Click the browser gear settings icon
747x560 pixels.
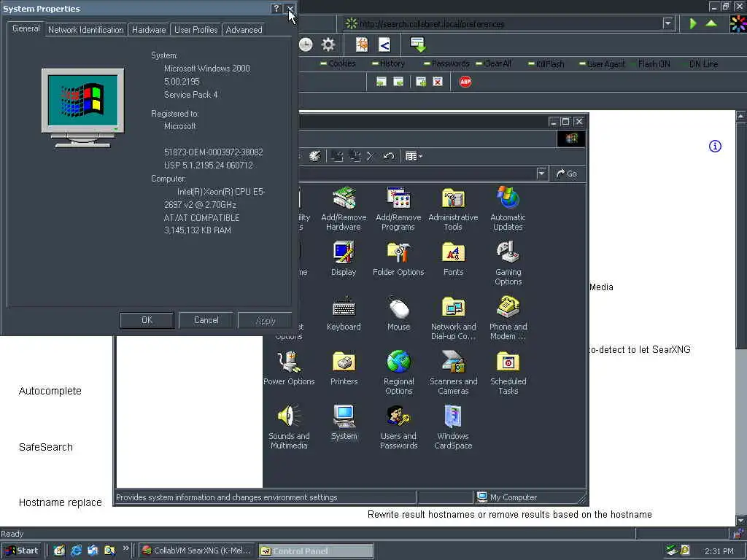click(328, 44)
